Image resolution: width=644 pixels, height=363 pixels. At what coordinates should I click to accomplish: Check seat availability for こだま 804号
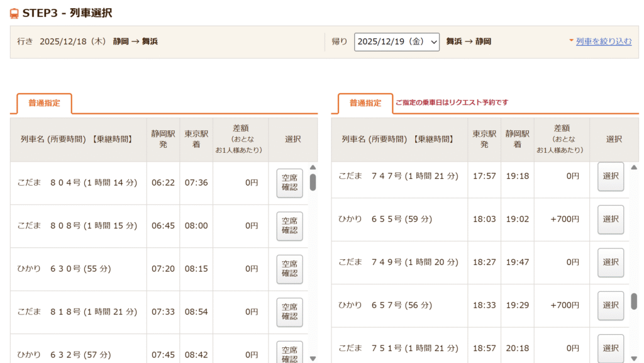coord(289,183)
